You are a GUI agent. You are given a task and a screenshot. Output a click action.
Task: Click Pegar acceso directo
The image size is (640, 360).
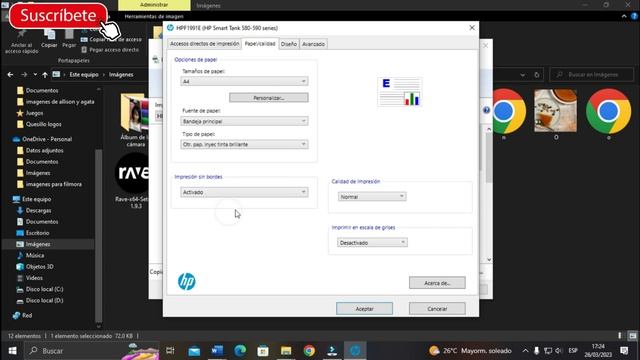click(110, 50)
